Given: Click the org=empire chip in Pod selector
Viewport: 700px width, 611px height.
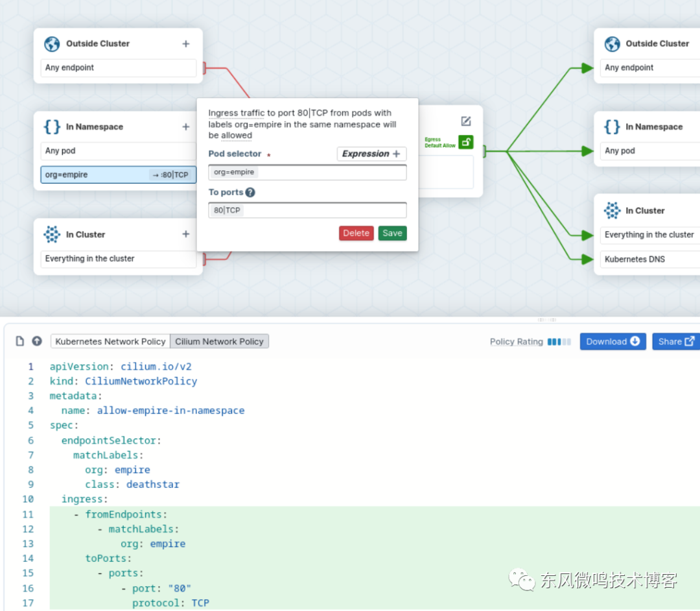Looking at the screenshot, I should [x=234, y=173].
